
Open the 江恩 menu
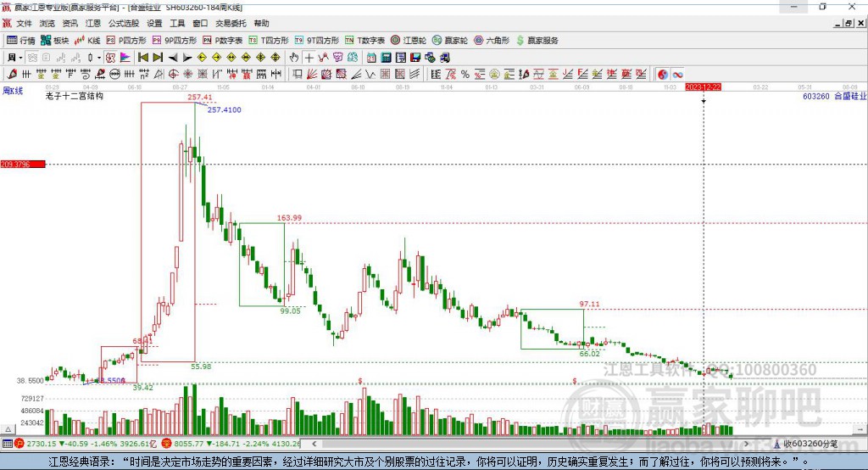(93, 23)
